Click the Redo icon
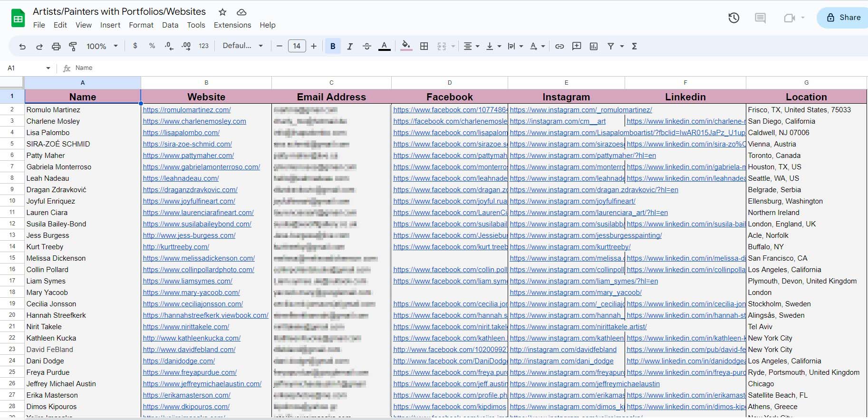Image resolution: width=868 pixels, height=420 pixels. (39, 46)
